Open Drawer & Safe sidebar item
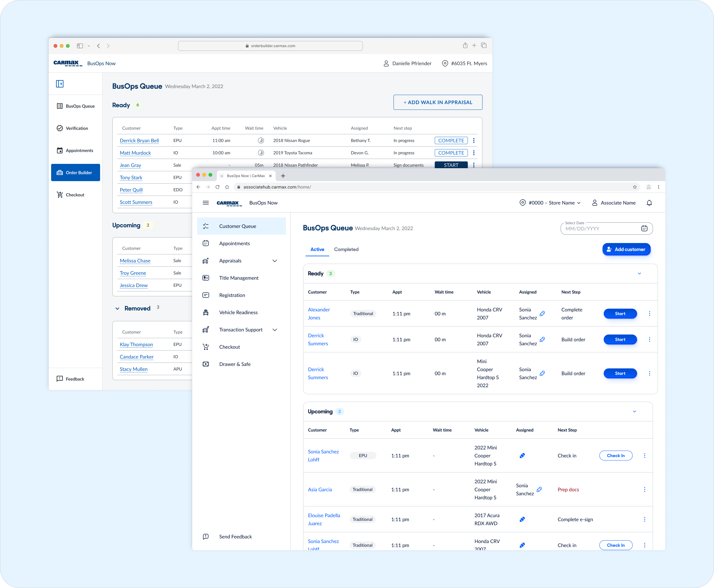 (x=235, y=364)
